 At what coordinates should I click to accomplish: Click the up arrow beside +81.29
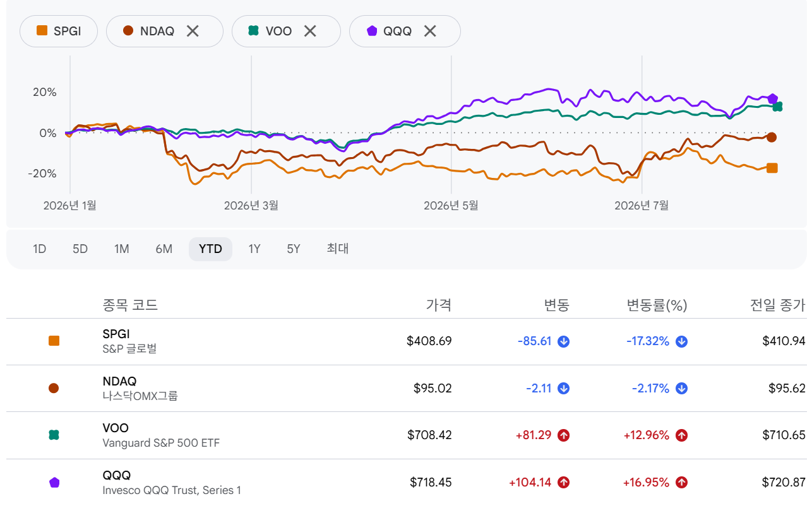pyautogui.click(x=564, y=435)
